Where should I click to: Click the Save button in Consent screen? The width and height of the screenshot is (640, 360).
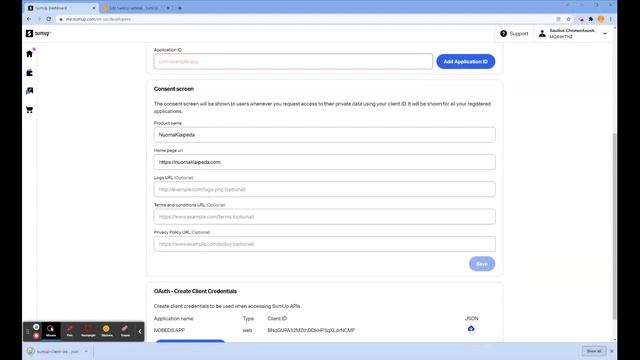click(482, 264)
